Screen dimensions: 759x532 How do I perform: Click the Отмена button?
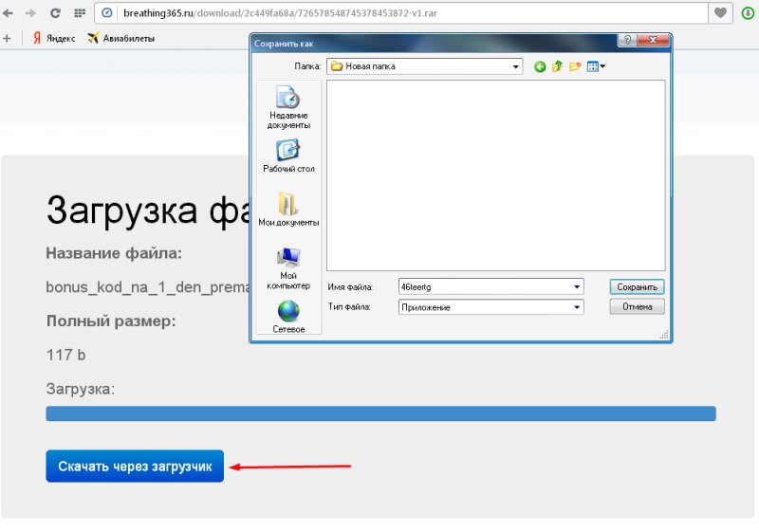click(638, 307)
